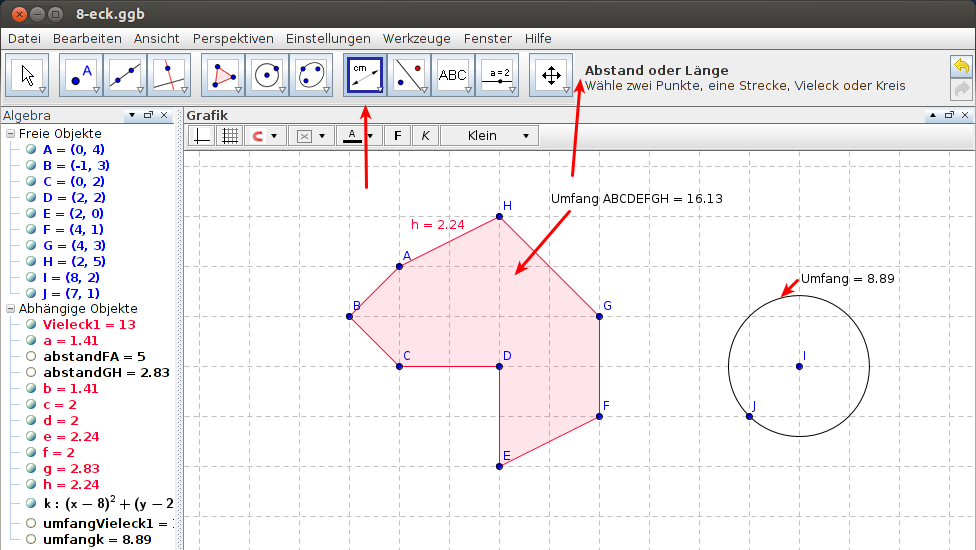Select the New Point tool
The height and width of the screenshot is (550, 976).
pyautogui.click(x=81, y=75)
